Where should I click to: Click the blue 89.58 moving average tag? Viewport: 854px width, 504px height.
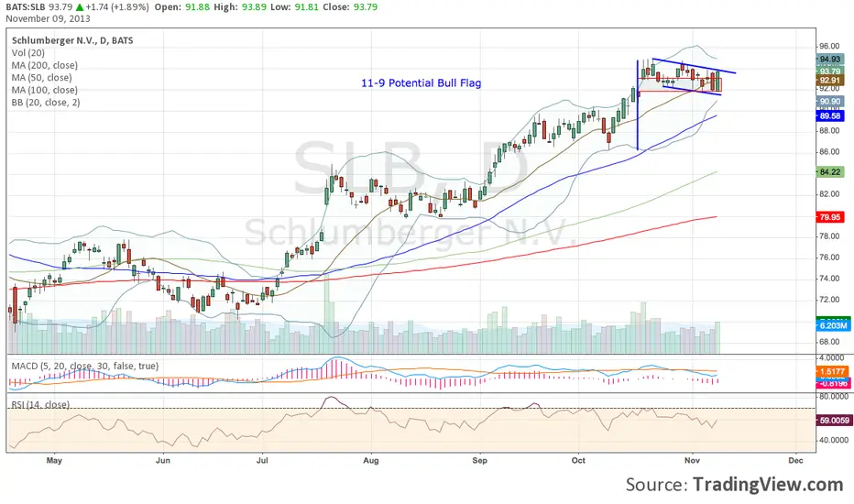pyautogui.click(x=830, y=115)
